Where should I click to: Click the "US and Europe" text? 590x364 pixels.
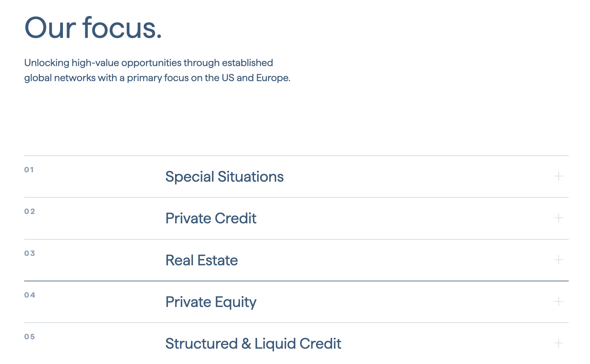256,78
